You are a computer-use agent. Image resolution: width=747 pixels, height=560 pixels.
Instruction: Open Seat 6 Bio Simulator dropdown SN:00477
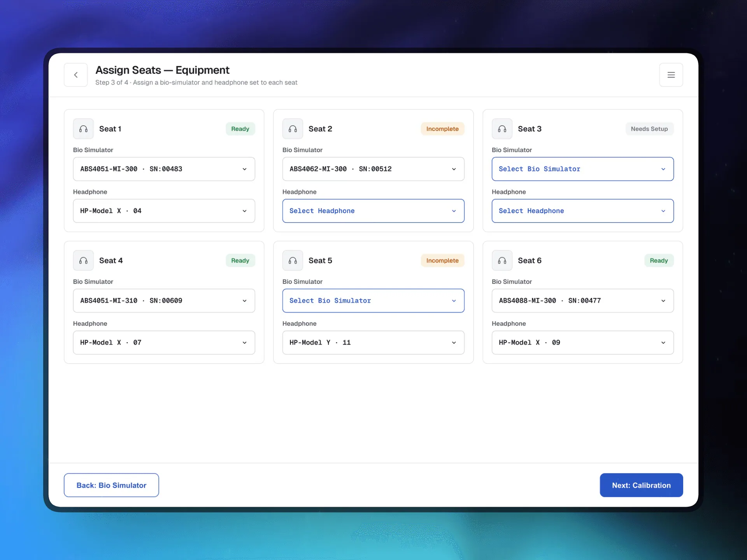click(582, 301)
